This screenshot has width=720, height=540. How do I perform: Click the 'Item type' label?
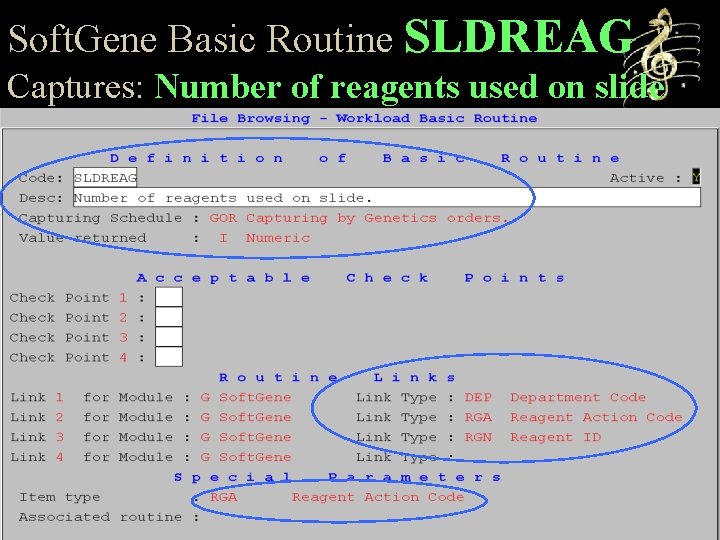point(59,497)
